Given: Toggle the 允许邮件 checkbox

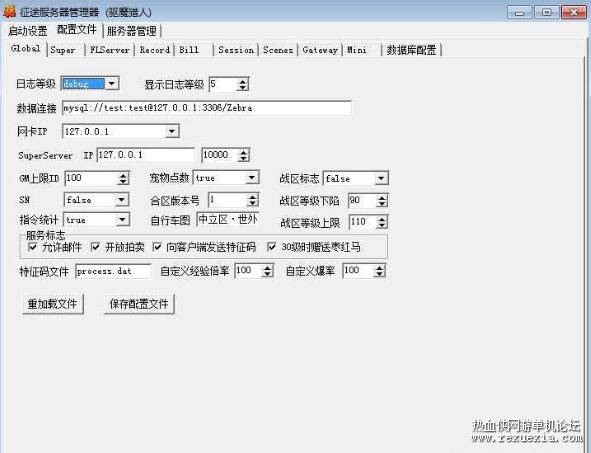Looking at the screenshot, I should tap(33, 247).
